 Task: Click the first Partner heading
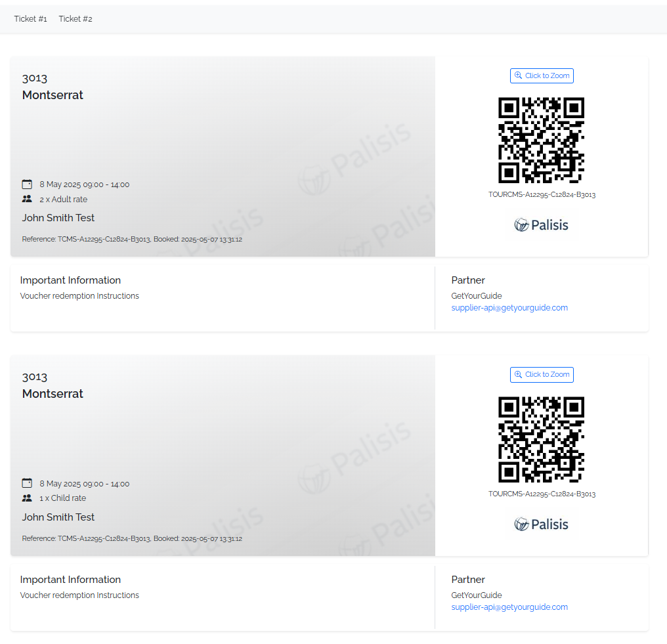(x=468, y=280)
